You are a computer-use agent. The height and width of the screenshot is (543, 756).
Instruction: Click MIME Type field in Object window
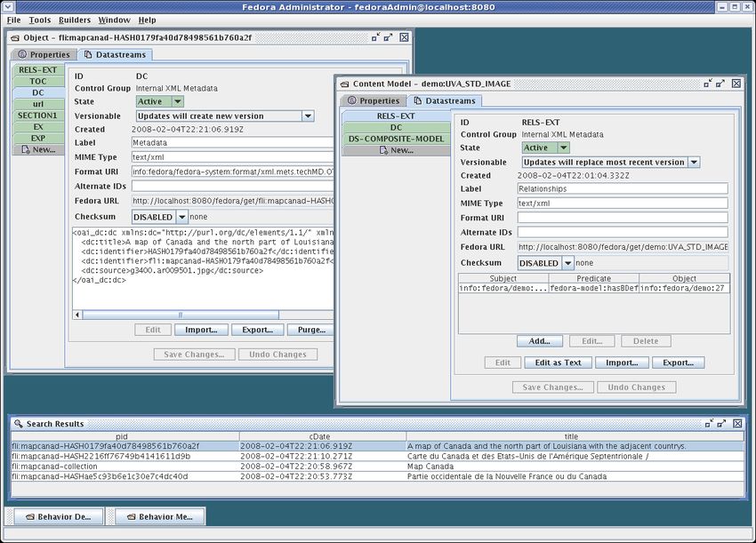[x=232, y=157]
